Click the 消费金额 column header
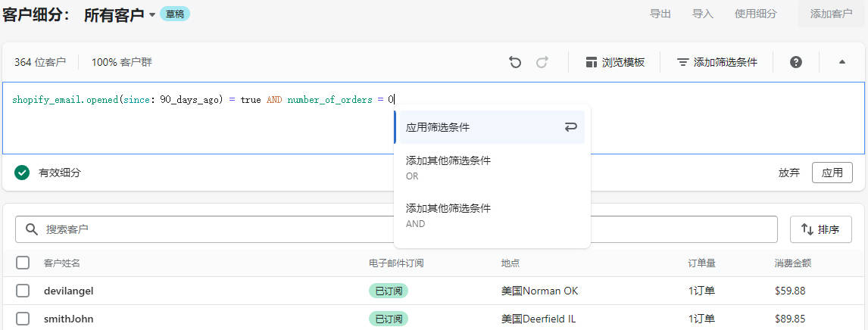The height and width of the screenshot is (330, 868). [793, 263]
